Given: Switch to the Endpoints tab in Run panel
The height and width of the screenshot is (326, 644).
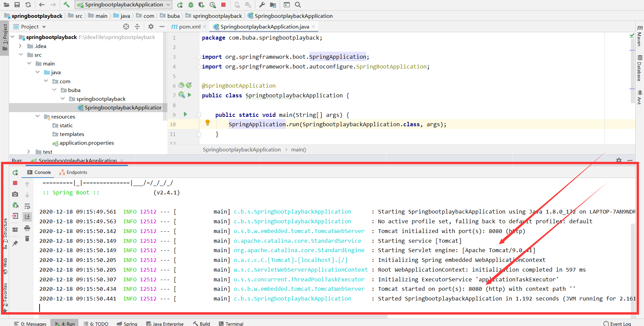Looking at the screenshot, I should (73, 172).
